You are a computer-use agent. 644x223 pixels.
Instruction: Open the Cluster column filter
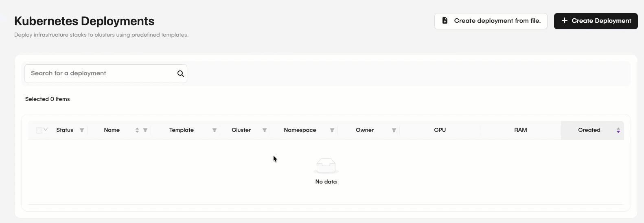coord(265,130)
